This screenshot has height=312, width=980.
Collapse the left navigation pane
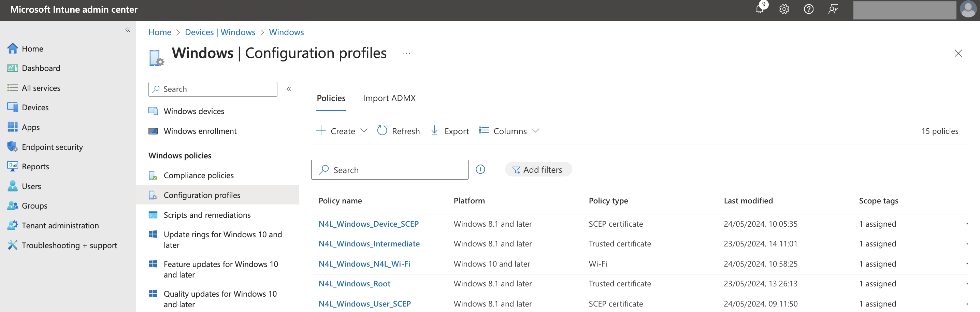point(128,30)
